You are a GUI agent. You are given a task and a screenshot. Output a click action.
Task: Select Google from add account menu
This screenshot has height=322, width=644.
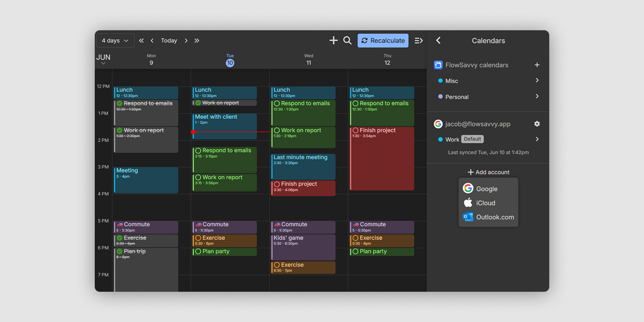(486, 189)
